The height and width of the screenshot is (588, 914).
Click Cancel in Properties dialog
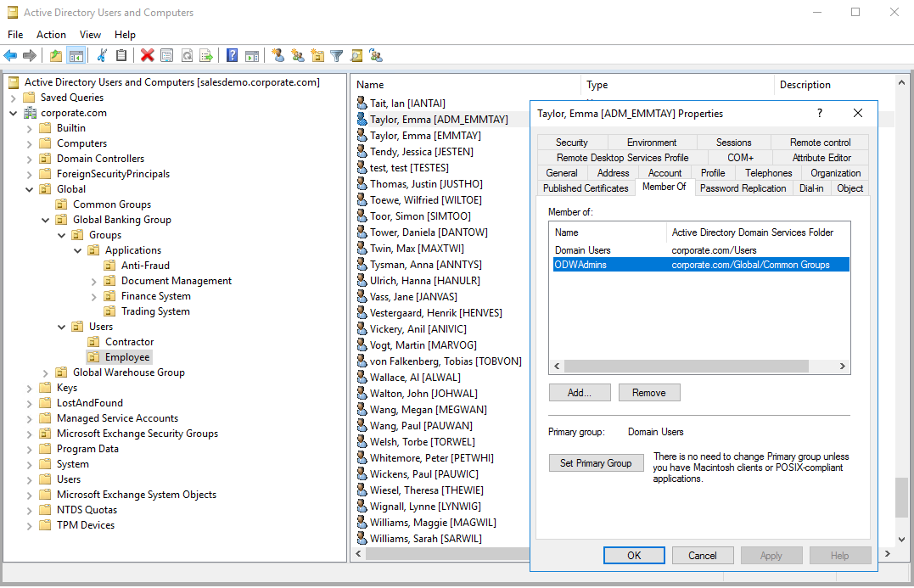(x=703, y=556)
